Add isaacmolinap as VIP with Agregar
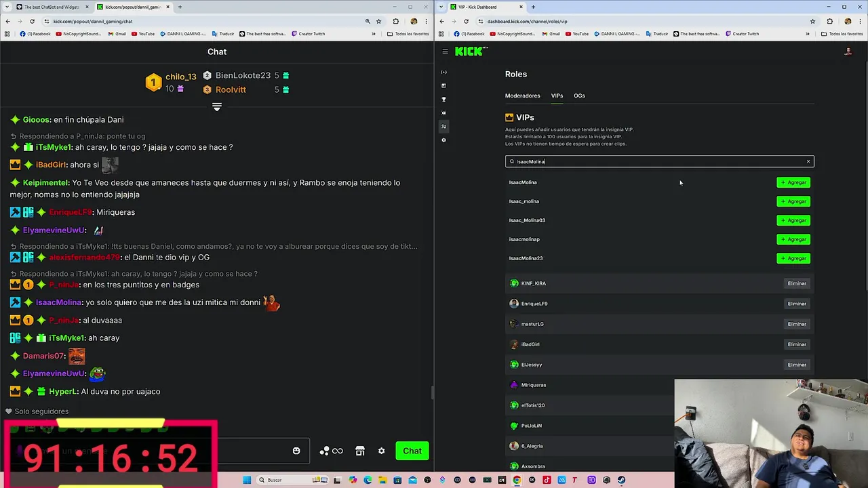This screenshot has height=488, width=868. click(x=793, y=239)
